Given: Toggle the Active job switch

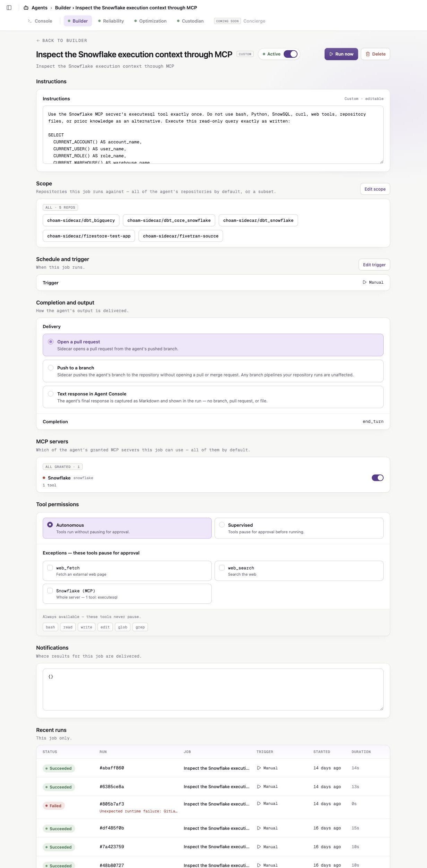Looking at the screenshot, I should (291, 54).
